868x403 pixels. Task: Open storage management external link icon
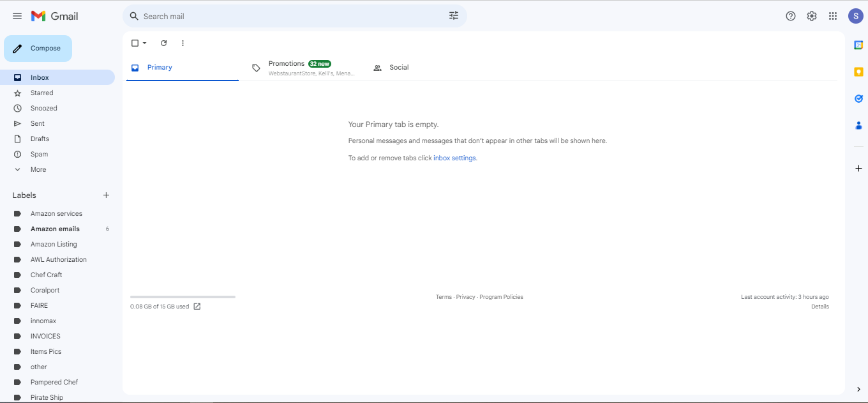click(x=197, y=307)
